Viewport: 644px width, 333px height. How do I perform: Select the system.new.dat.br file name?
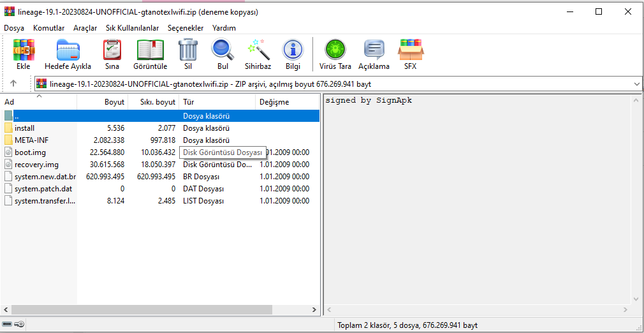coord(45,177)
